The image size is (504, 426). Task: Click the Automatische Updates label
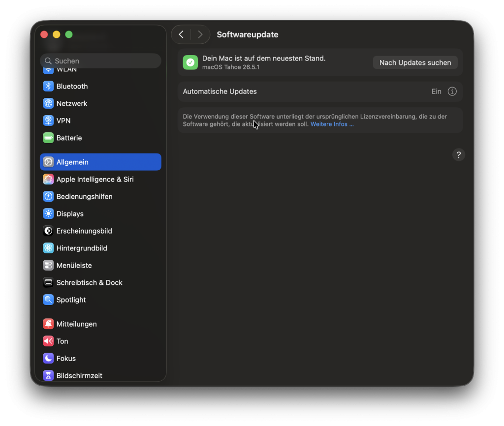220,91
